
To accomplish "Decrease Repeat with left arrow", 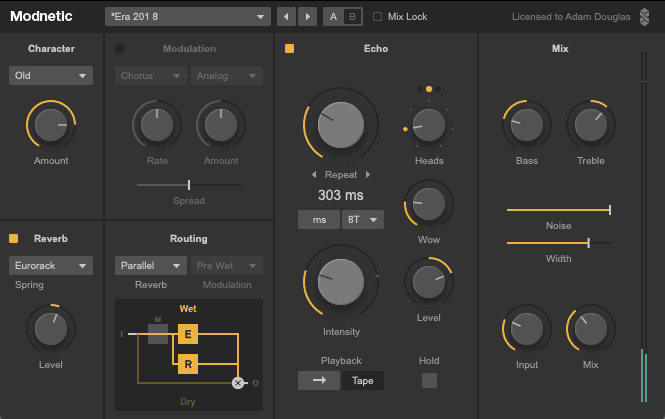I will pos(314,174).
